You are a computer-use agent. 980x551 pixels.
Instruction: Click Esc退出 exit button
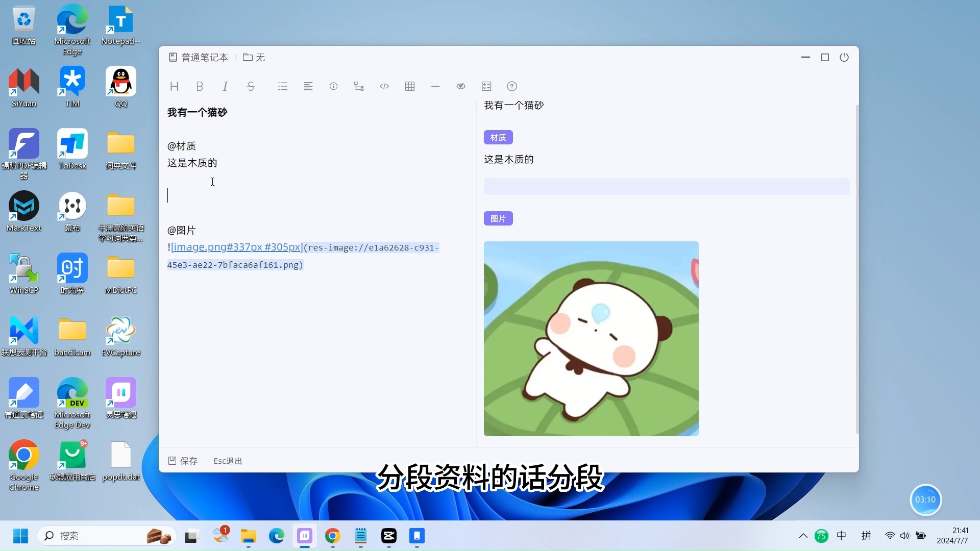228,461
